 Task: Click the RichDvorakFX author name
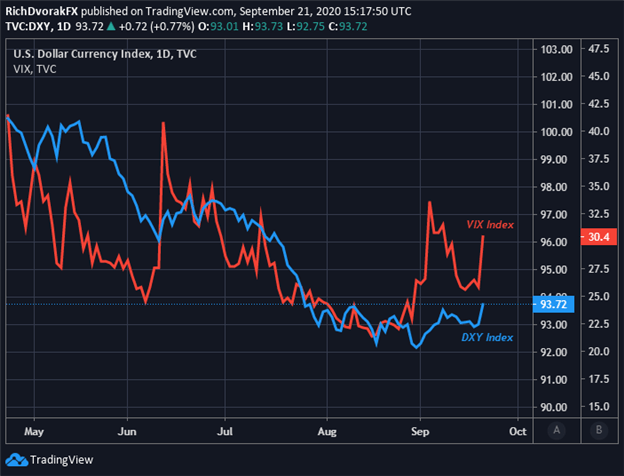click(42, 11)
